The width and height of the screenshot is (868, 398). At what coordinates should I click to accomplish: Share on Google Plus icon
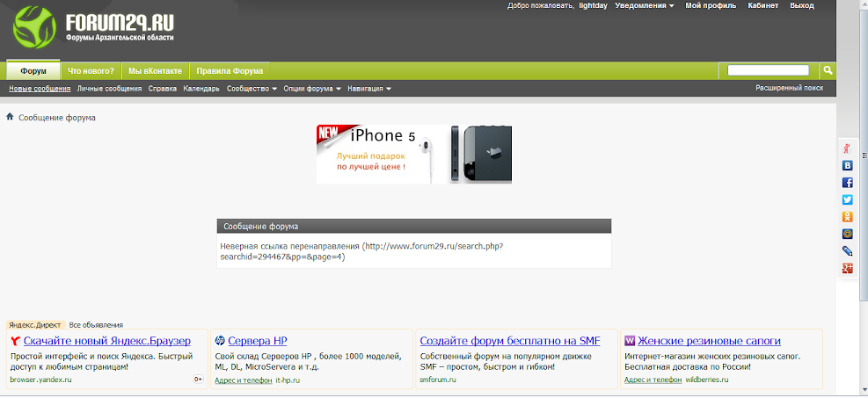[847, 268]
